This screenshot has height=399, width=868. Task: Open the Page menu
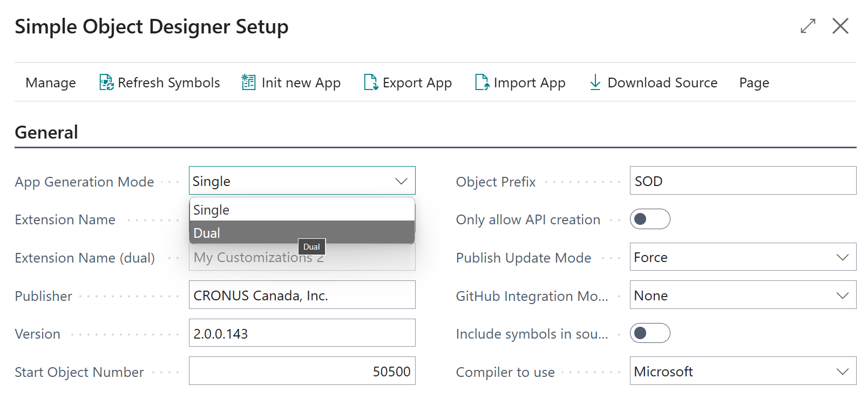754,82
